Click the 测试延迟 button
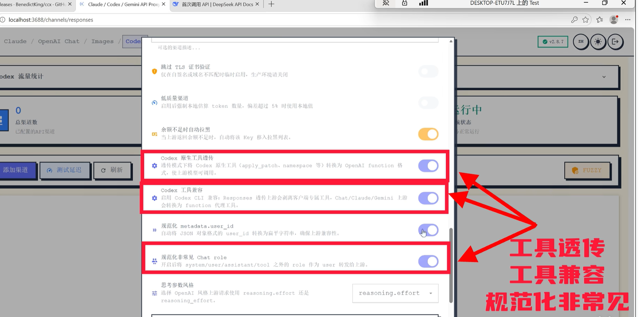The width and height of the screenshot is (644, 317). click(65, 170)
